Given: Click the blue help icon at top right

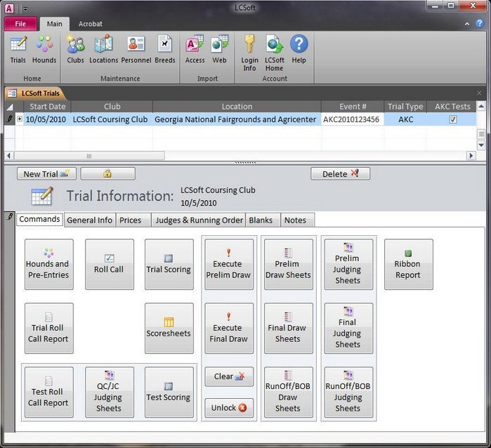Looking at the screenshot, I should click(x=480, y=23).
